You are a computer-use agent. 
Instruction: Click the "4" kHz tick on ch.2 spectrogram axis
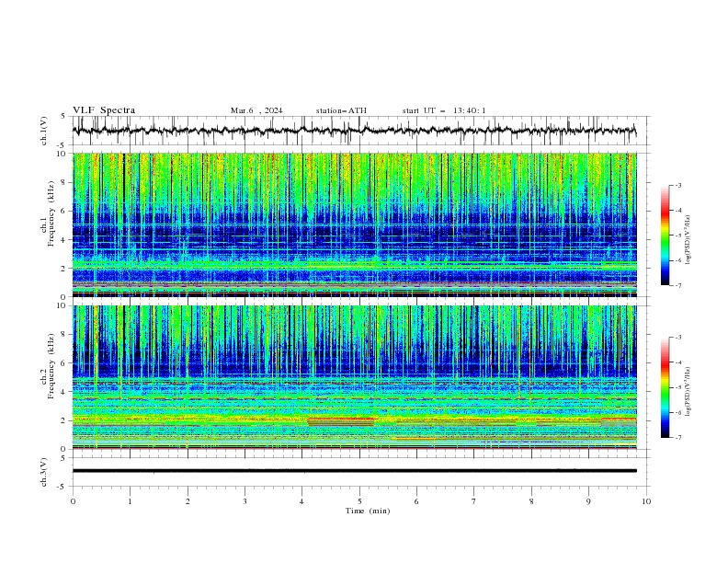[x=65, y=392]
